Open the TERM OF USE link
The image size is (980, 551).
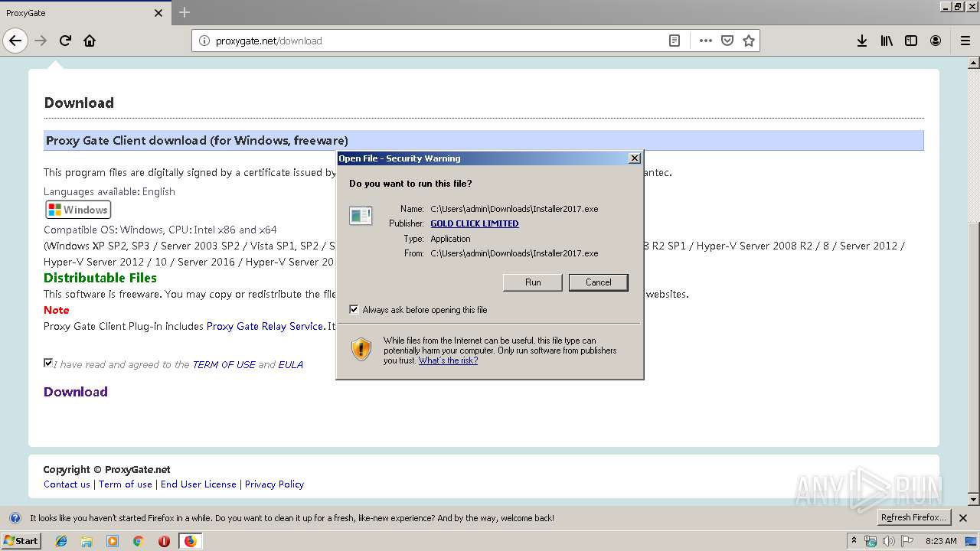click(224, 365)
